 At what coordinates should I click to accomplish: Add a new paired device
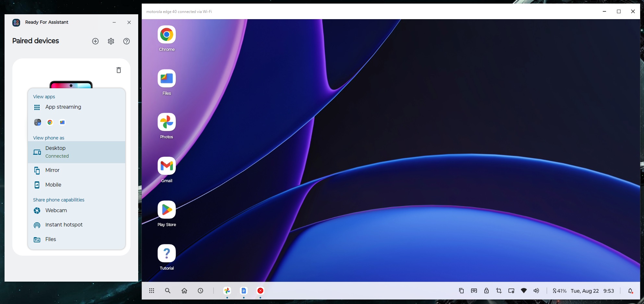(x=95, y=41)
